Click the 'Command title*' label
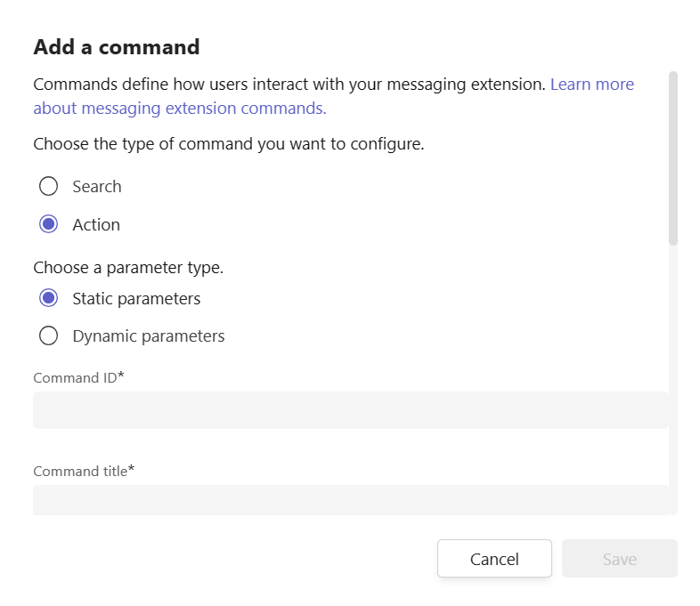 (x=84, y=471)
